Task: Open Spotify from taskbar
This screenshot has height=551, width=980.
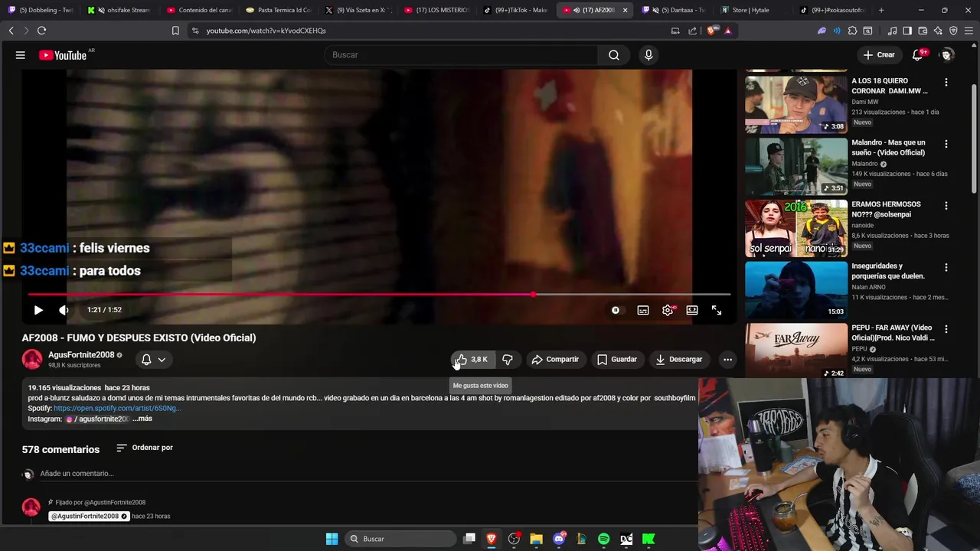Action: (x=603, y=539)
